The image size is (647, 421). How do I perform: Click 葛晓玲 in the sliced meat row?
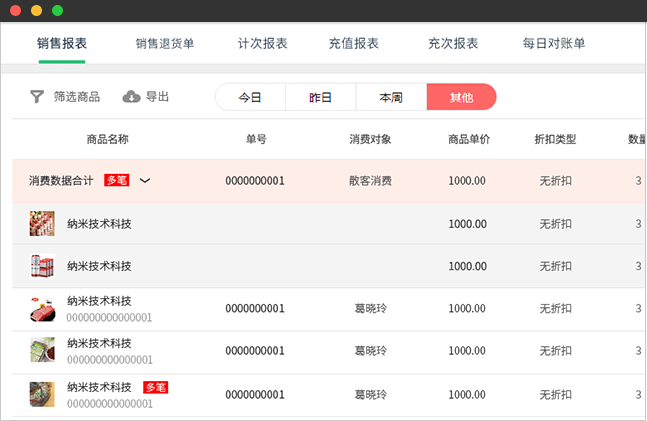click(371, 308)
